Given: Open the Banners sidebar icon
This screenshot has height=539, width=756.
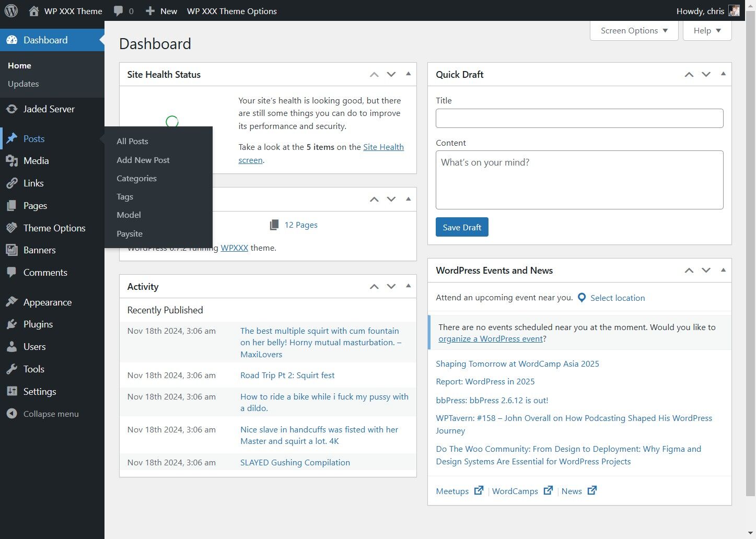Looking at the screenshot, I should coord(11,250).
